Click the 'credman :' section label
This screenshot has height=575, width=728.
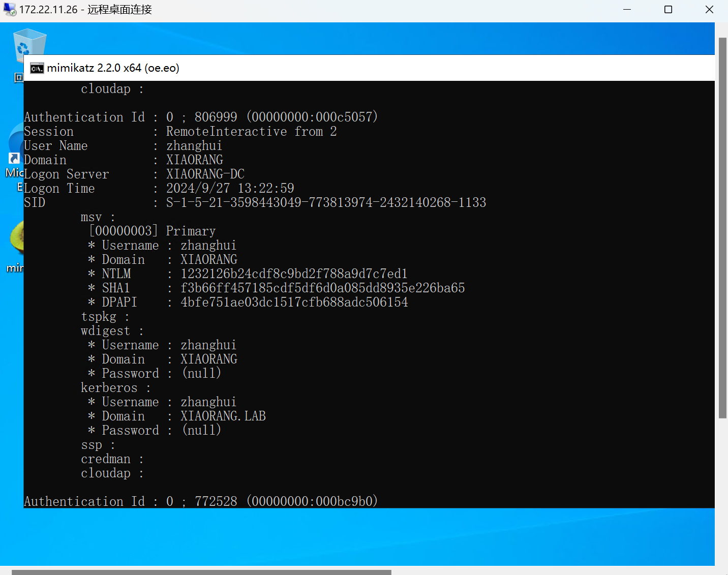[x=112, y=459]
